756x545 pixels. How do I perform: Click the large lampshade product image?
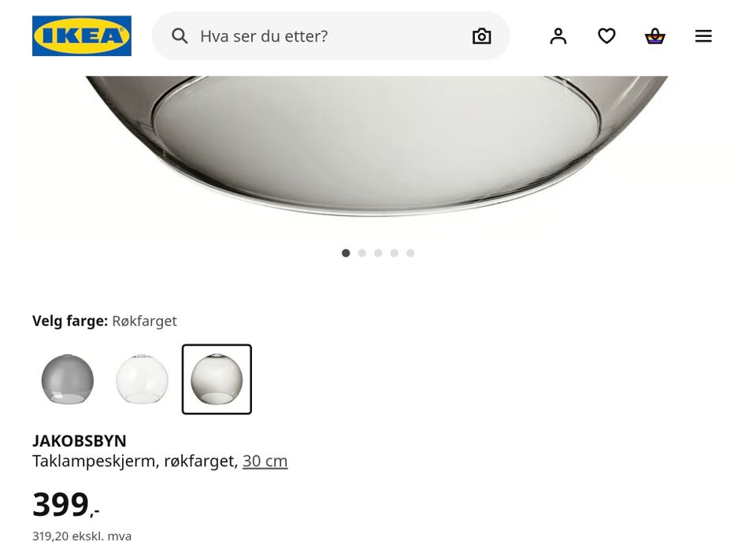(x=377, y=146)
